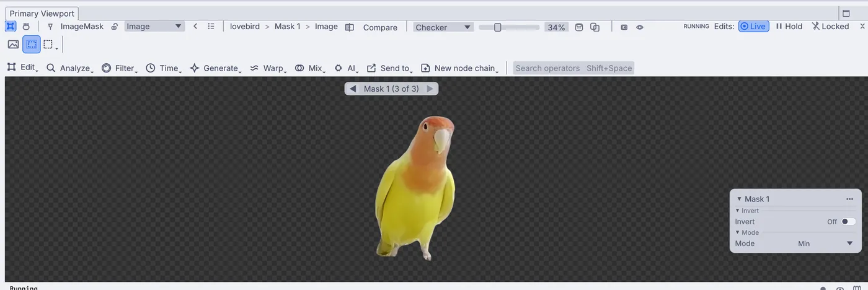
Task: Collapse the Invert section
Action: (x=738, y=211)
